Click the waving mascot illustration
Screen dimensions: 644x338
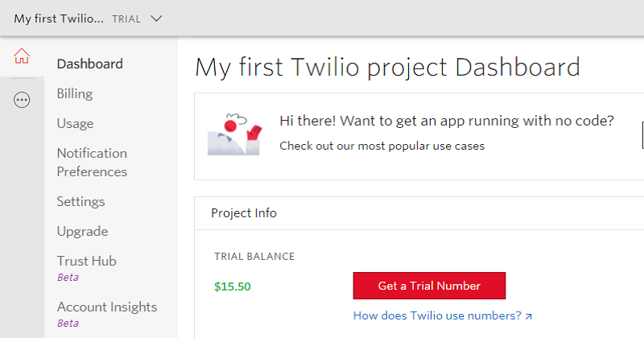point(234,134)
